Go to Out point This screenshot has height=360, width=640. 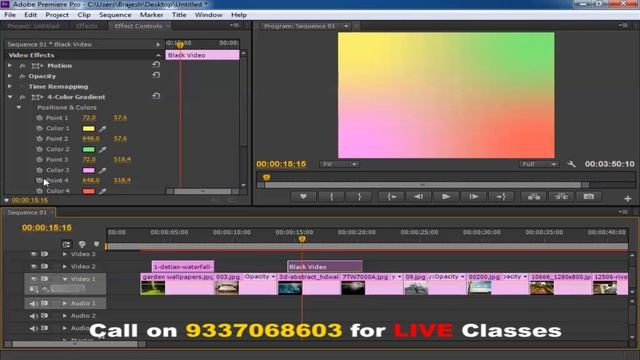point(501,197)
